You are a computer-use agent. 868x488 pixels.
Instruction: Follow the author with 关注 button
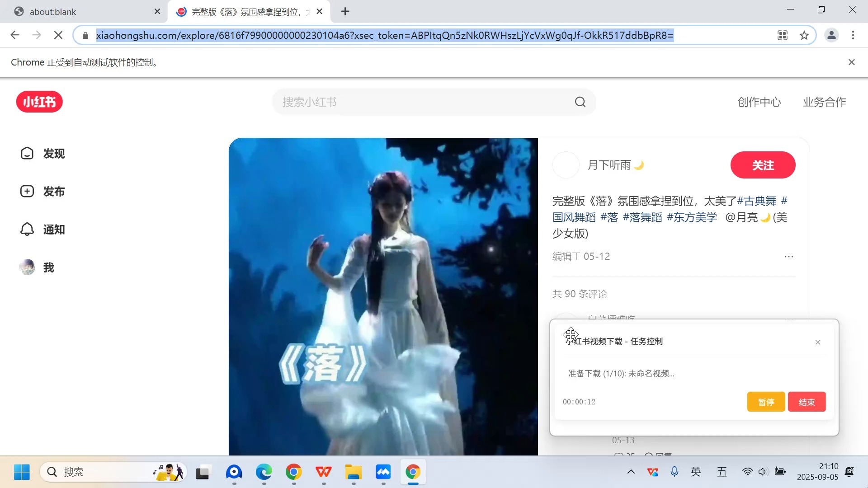763,165
